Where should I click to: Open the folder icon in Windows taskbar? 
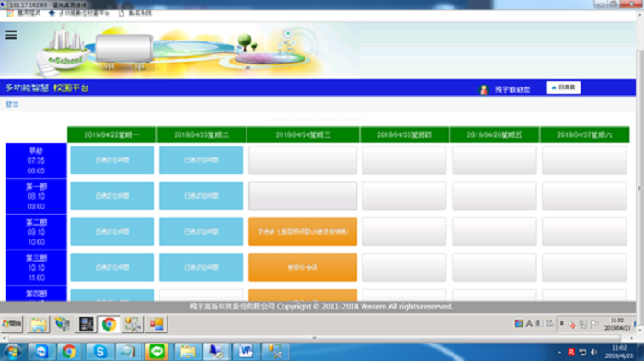pos(188,352)
